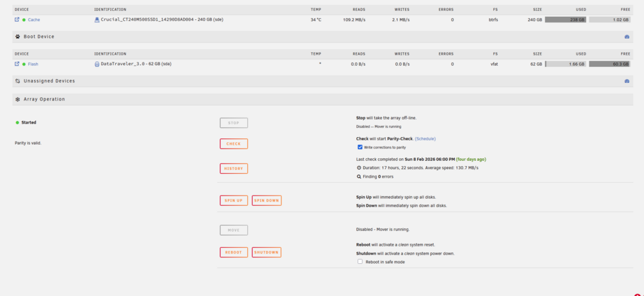The height and width of the screenshot is (296, 644).
Task: Click the magnifier icon before Finding 0 errors
Action: (x=359, y=176)
